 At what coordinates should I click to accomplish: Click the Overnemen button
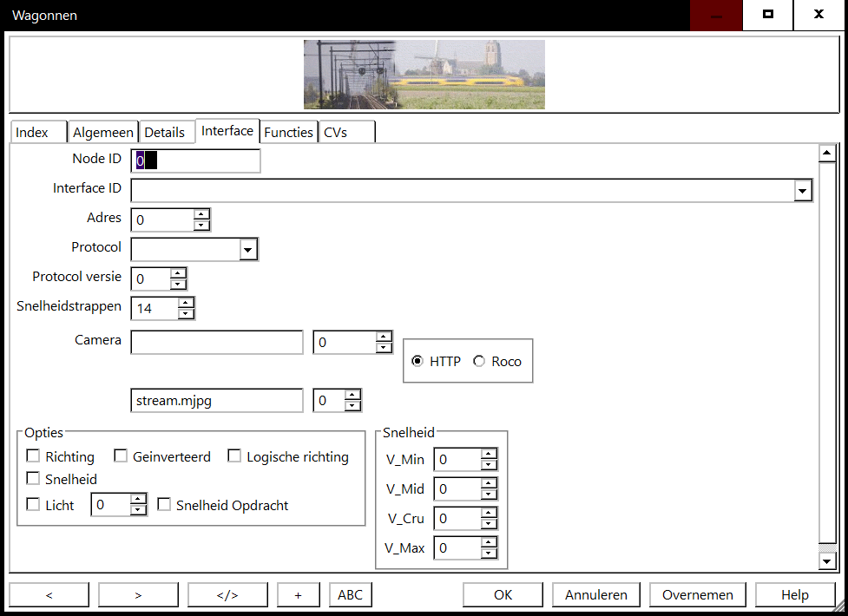click(x=697, y=594)
